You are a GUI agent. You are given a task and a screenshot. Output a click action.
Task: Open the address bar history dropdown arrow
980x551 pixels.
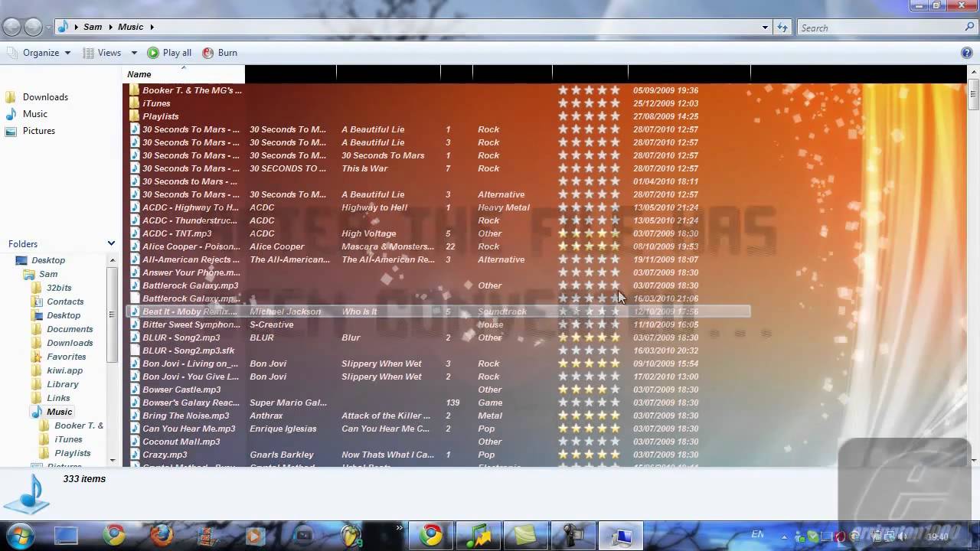click(x=765, y=28)
